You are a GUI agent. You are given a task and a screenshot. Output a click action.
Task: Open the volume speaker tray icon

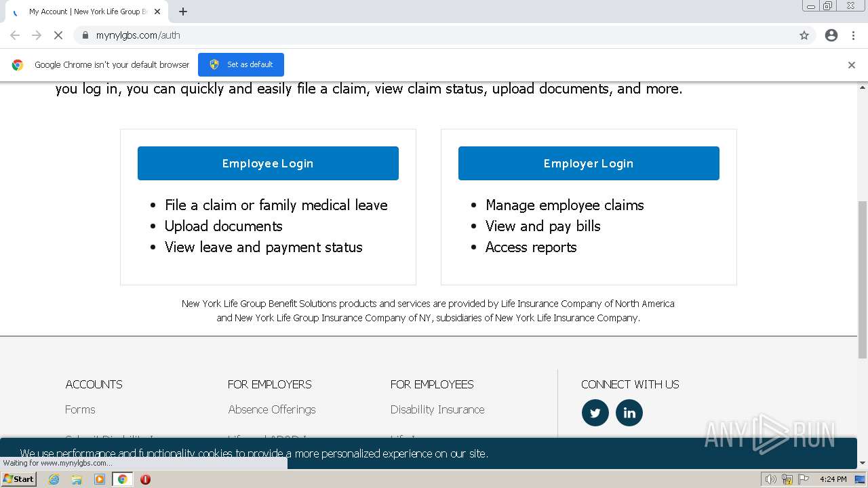coord(770,479)
